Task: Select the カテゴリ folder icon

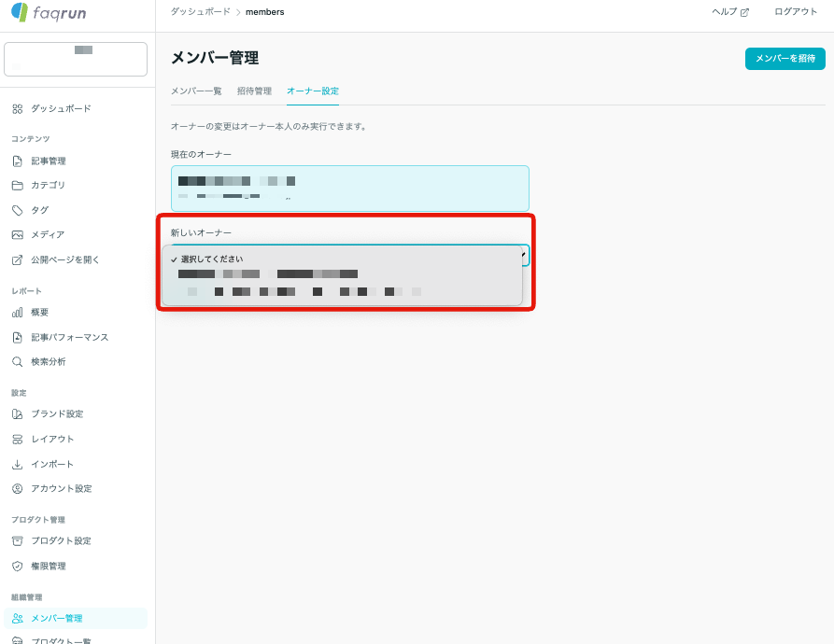Action: coord(18,185)
